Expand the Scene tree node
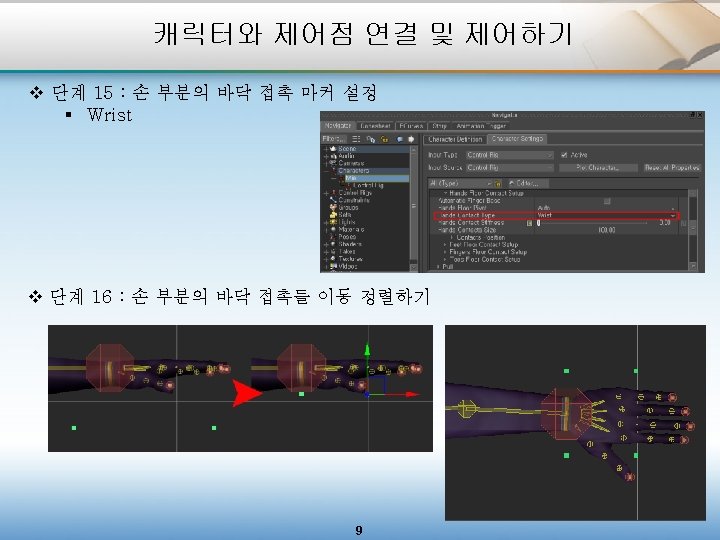 pos(326,149)
